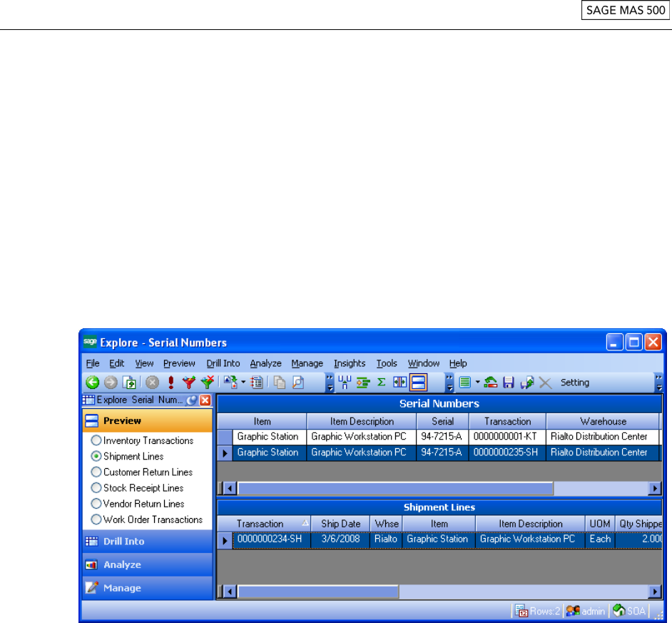The width and height of the screenshot is (672, 623).
Task: Toggle the highlighted preview pane toolbar icon
Action: tap(418, 382)
